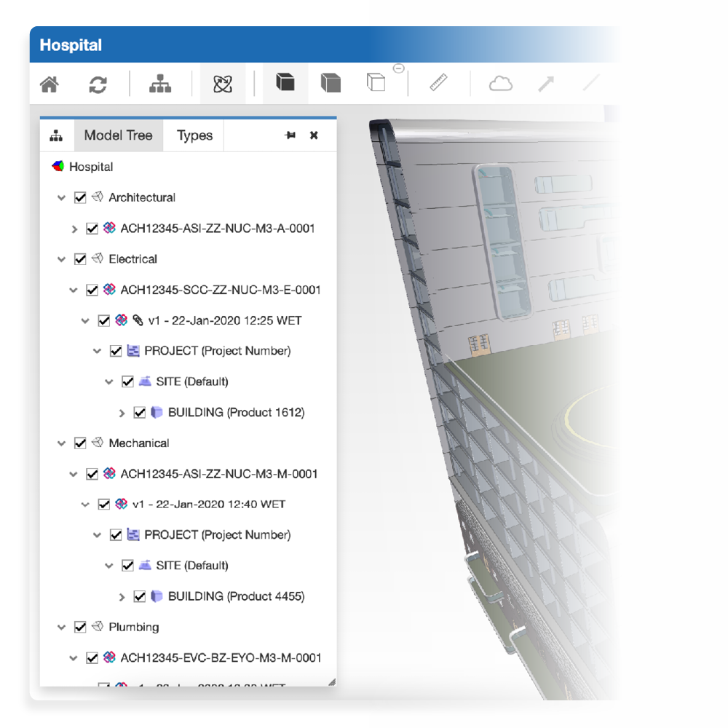Screen dimensions: 728x728
Task: Click the panel resize grip corner
Action: 332,682
